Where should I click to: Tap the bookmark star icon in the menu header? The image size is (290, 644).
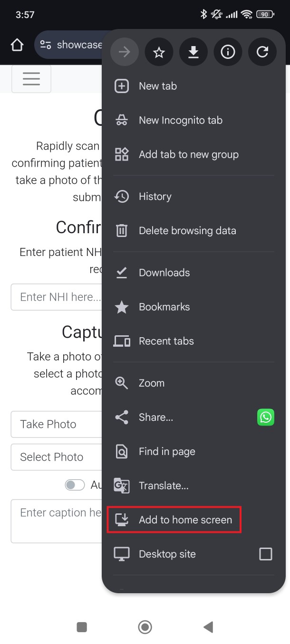point(159,52)
